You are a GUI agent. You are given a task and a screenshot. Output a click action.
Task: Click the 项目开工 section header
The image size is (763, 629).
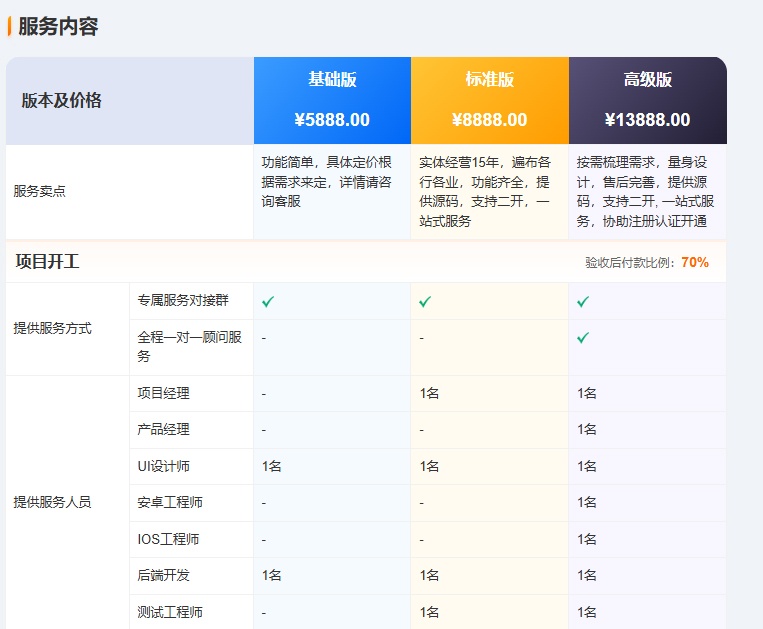[47, 262]
